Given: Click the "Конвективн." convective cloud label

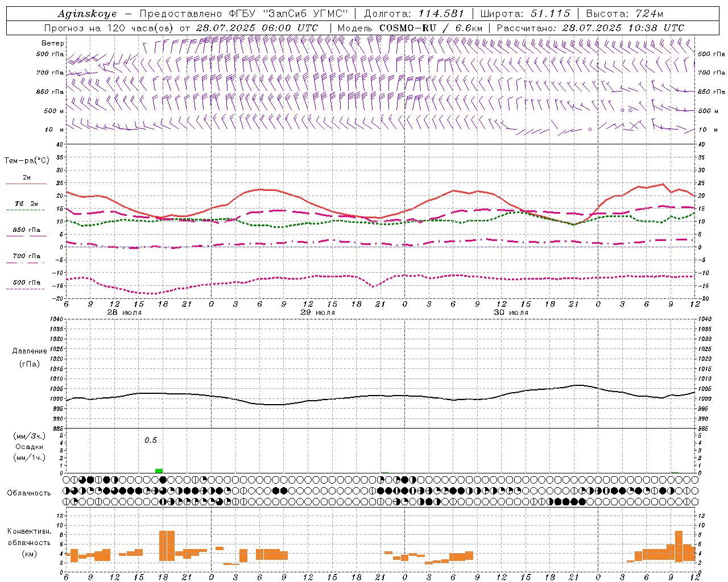Looking at the screenshot, I should 29,531.
